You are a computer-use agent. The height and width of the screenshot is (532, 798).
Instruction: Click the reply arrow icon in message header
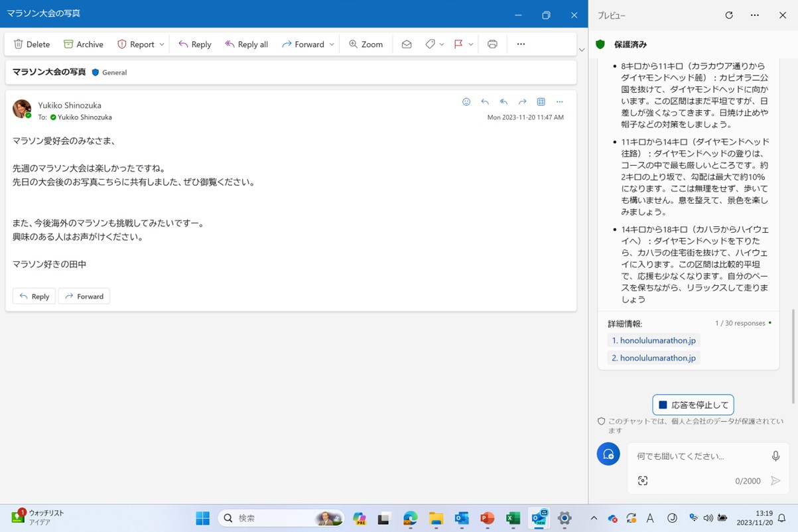pyautogui.click(x=485, y=102)
